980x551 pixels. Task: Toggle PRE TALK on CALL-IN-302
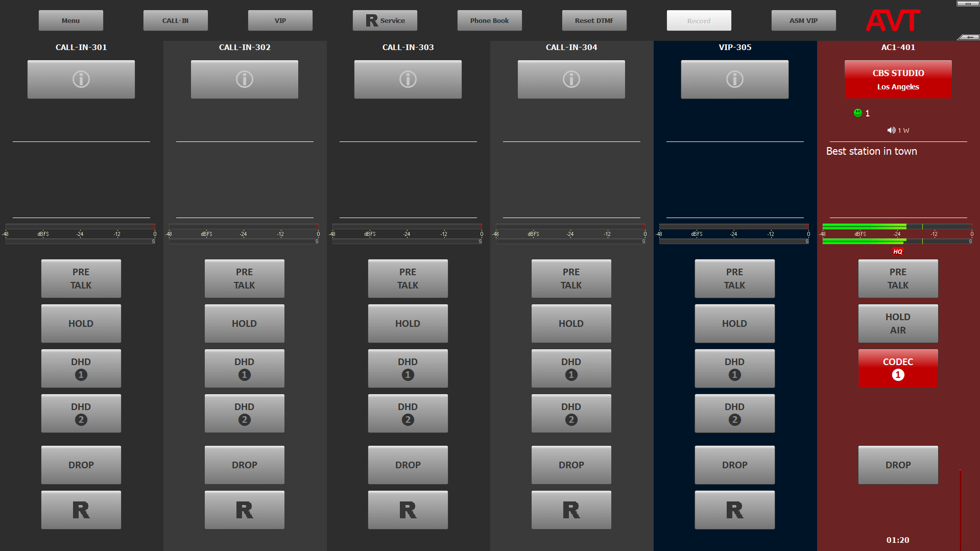(244, 278)
